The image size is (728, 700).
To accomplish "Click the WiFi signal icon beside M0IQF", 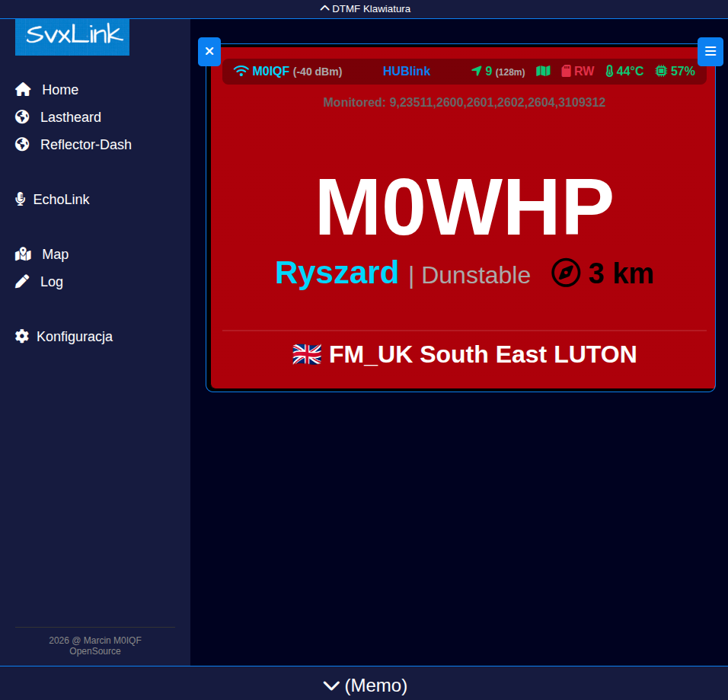I will click(241, 72).
